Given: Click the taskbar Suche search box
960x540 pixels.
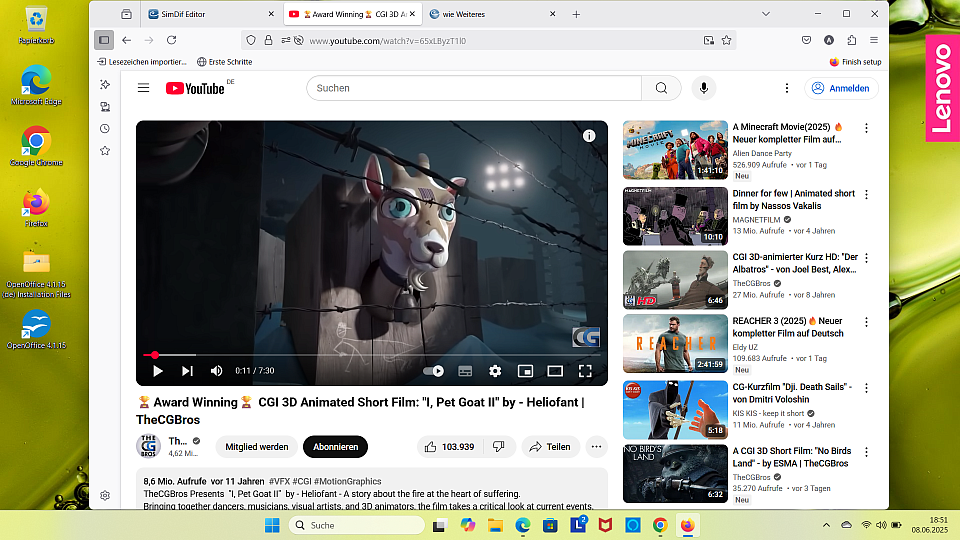Looking at the screenshot, I should pos(356,525).
